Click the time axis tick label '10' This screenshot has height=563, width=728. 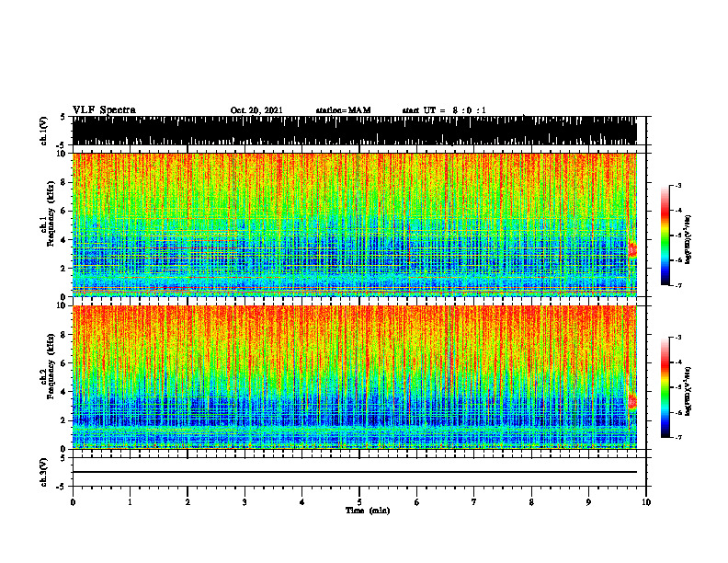click(x=646, y=502)
